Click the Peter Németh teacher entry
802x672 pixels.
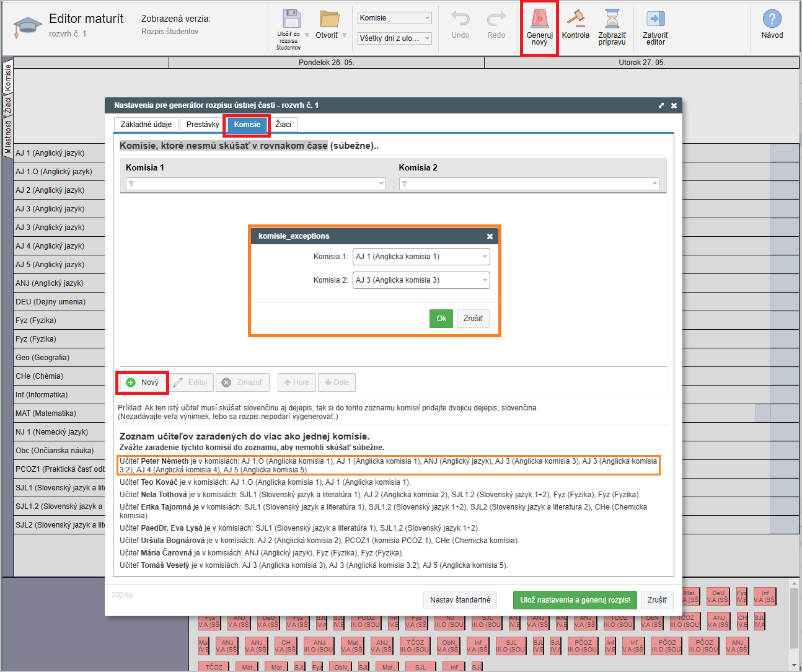pos(389,465)
